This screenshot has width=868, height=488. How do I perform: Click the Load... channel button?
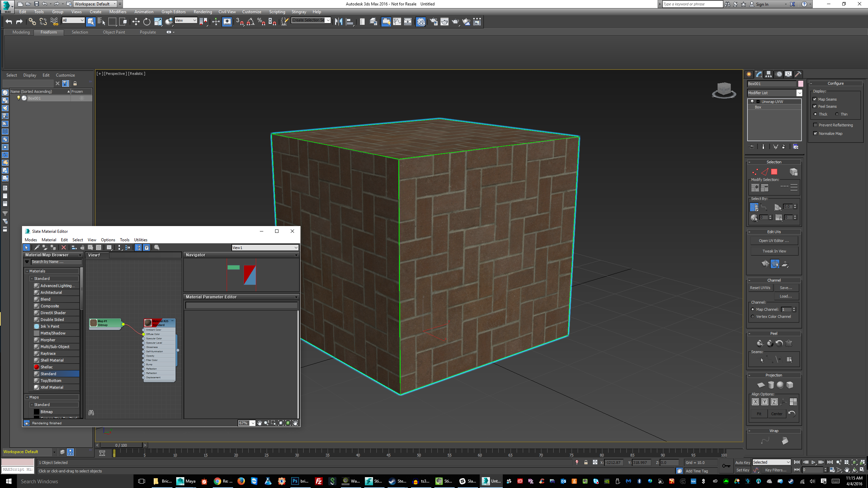[786, 296]
